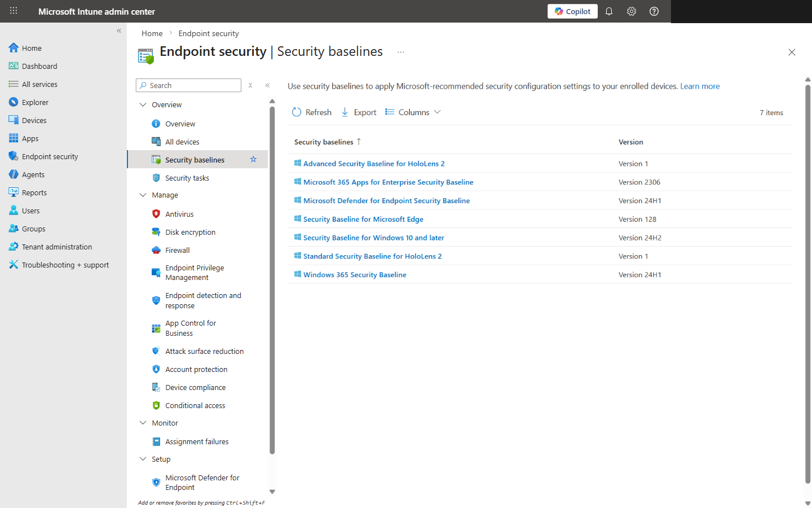Collapse the Monitor section
Viewport: 812px width, 508px height.
(x=143, y=422)
